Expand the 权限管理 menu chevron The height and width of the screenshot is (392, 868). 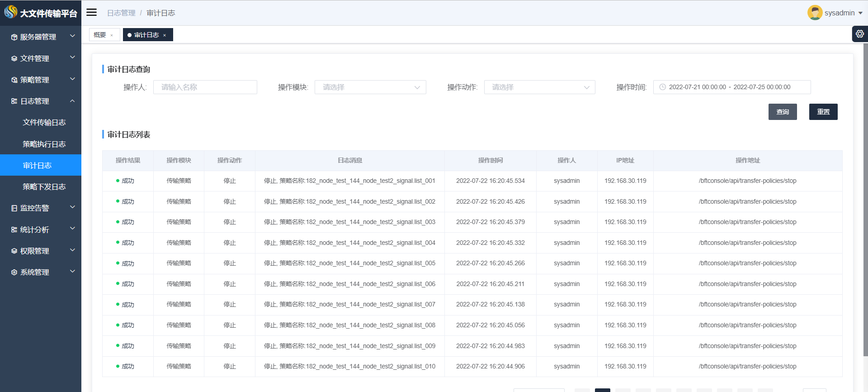72,250
